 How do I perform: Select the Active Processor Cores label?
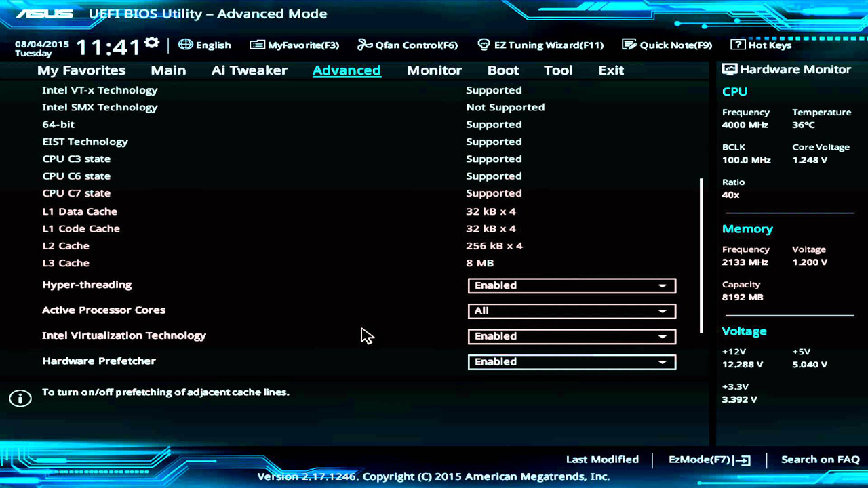tap(104, 310)
